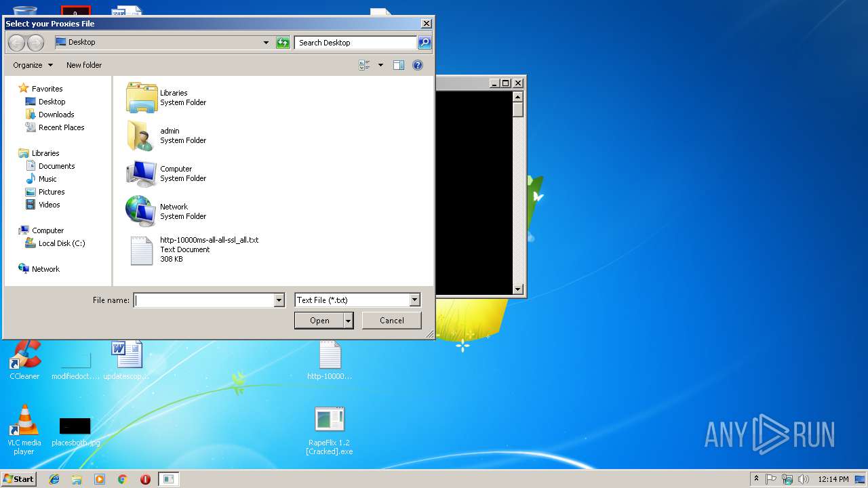Focus the File name input field
Viewport: 868px width, 488px height.
(204, 300)
